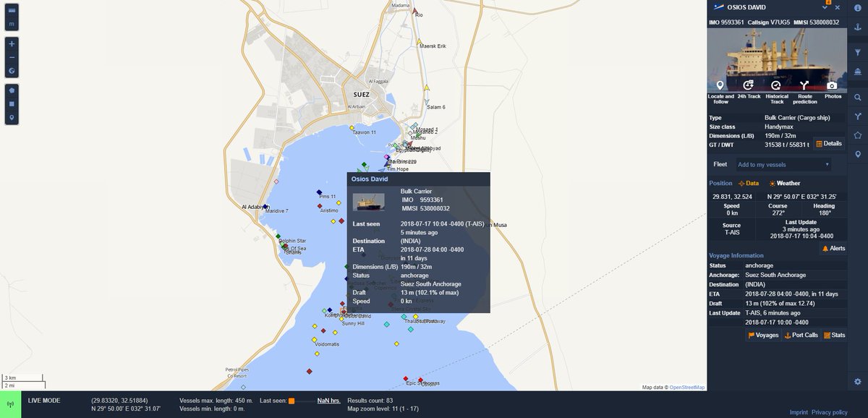
Task: Open the ship vessels icon in sidebar
Action: (x=858, y=72)
